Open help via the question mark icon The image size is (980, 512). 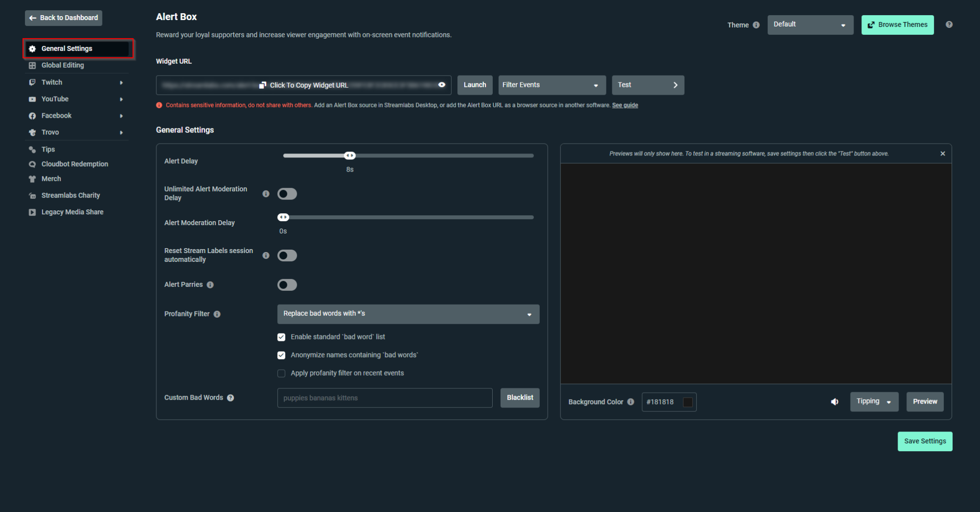point(949,25)
